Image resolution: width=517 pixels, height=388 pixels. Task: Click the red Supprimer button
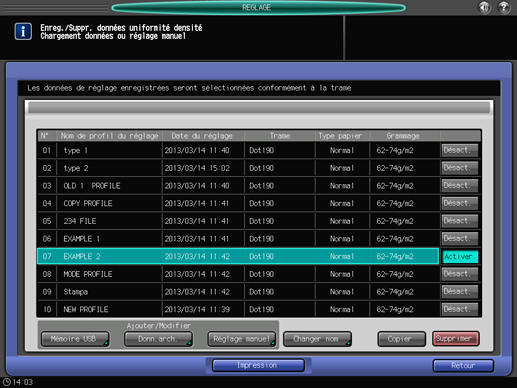click(456, 339)
